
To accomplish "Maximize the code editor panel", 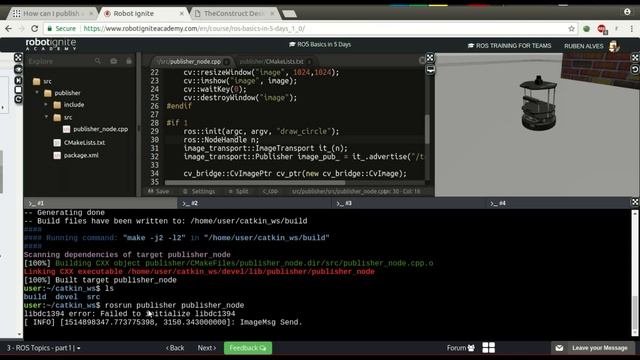I will (430, 58).
